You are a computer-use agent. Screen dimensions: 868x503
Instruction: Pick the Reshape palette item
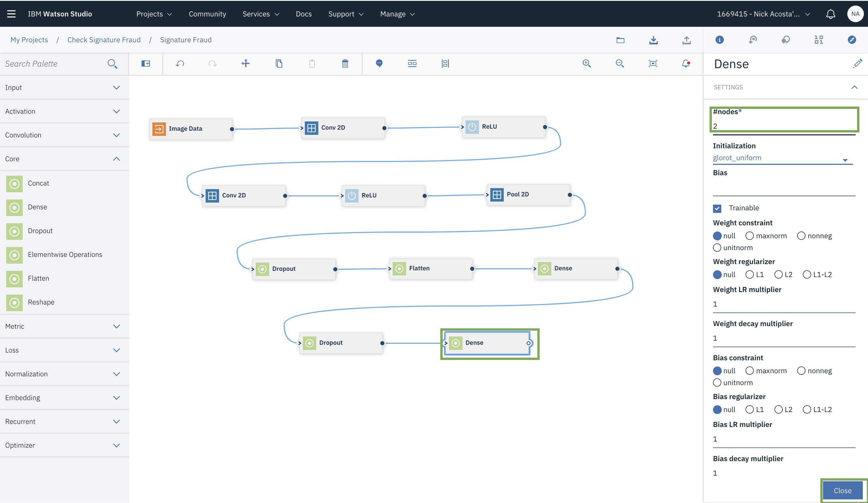click(64, 302)
